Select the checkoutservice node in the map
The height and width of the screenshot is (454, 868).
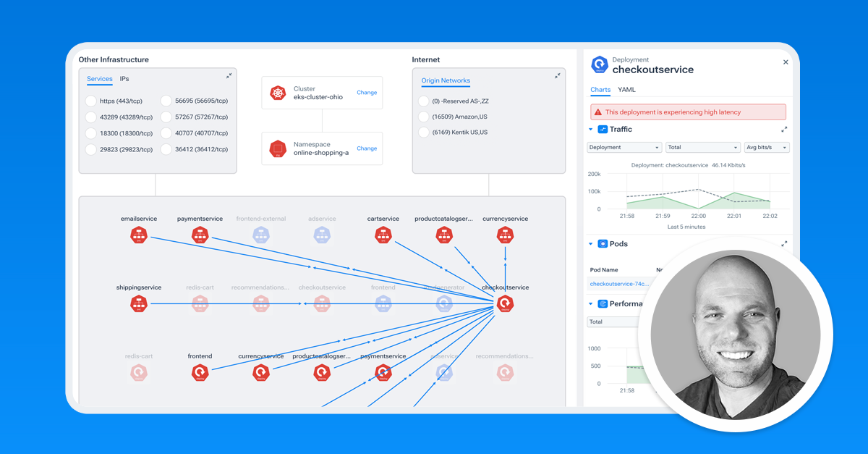coord(505,304)
